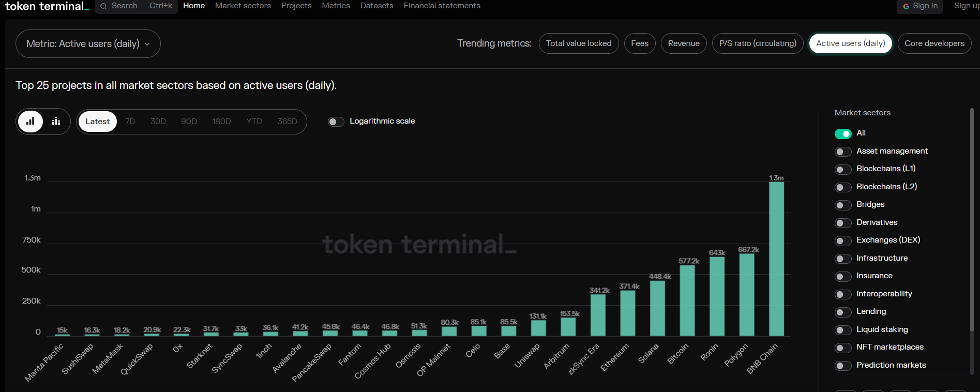Screen dimensions: 980x392
Task: Toggle the Blockchains (L1) sector on
Action: [843, 170]
